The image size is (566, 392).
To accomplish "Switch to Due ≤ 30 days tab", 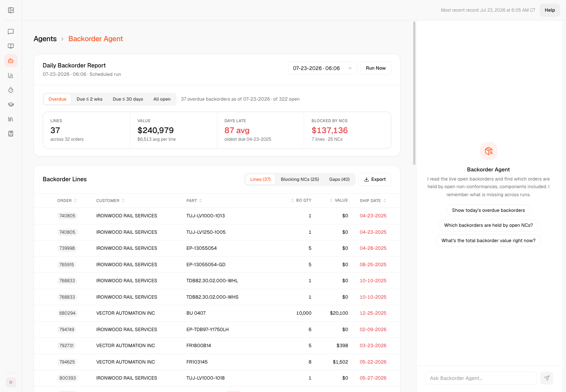I will [128, 99].
